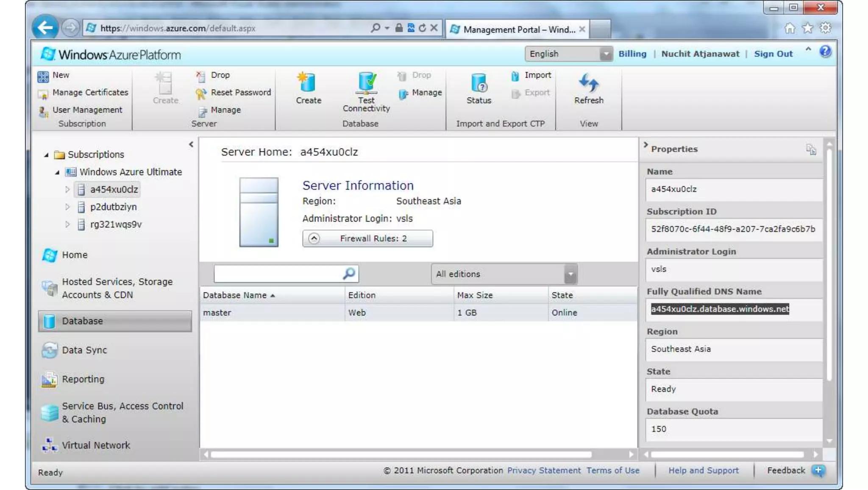868x490 pixels.
Task: Copy properties using clipboard icon
Action: [810, 149]
